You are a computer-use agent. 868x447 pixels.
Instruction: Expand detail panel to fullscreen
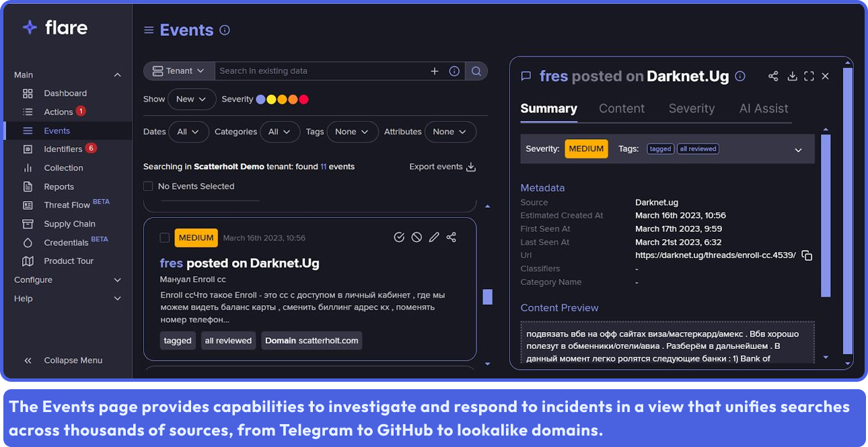(x=809, y=77)
